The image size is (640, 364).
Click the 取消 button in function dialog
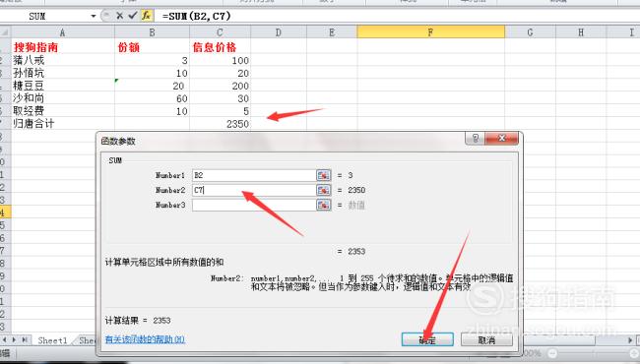tap(486, 339)
